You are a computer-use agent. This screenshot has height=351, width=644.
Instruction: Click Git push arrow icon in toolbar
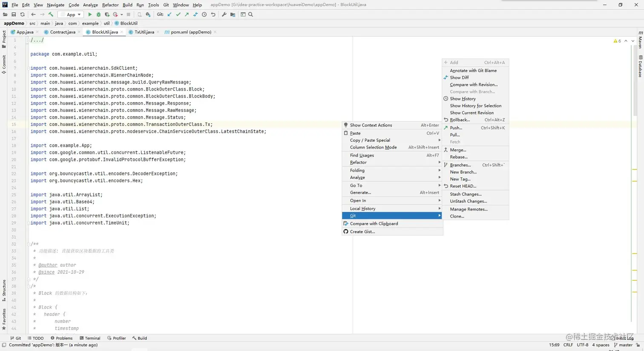coord(187,14)
